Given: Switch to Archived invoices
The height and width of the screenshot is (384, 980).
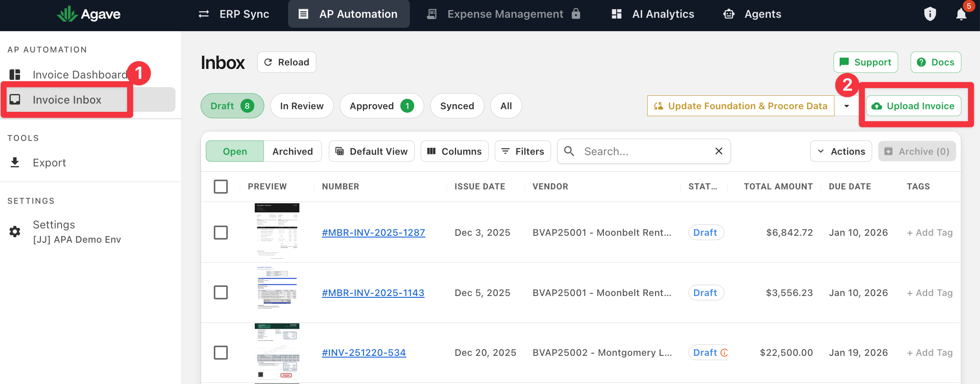Looking at the screenshot, I should [x=292, y=151].
